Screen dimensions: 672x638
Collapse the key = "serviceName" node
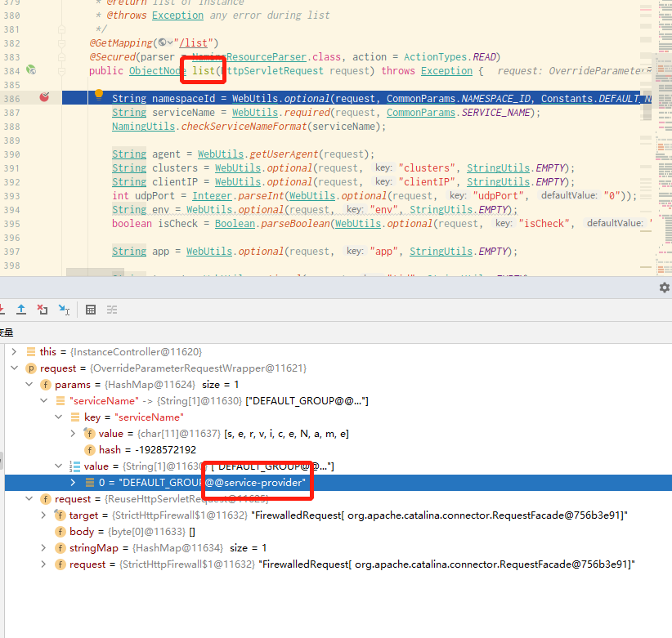(59, 417)
